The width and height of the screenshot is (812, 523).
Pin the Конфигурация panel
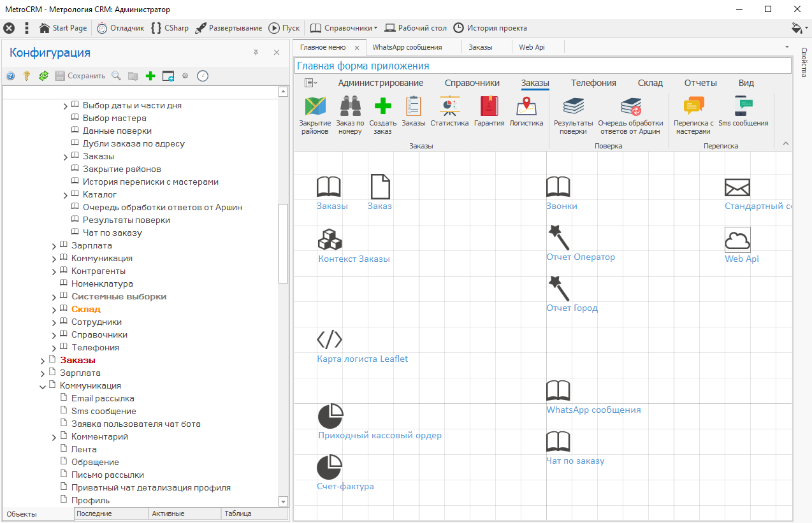256,52
